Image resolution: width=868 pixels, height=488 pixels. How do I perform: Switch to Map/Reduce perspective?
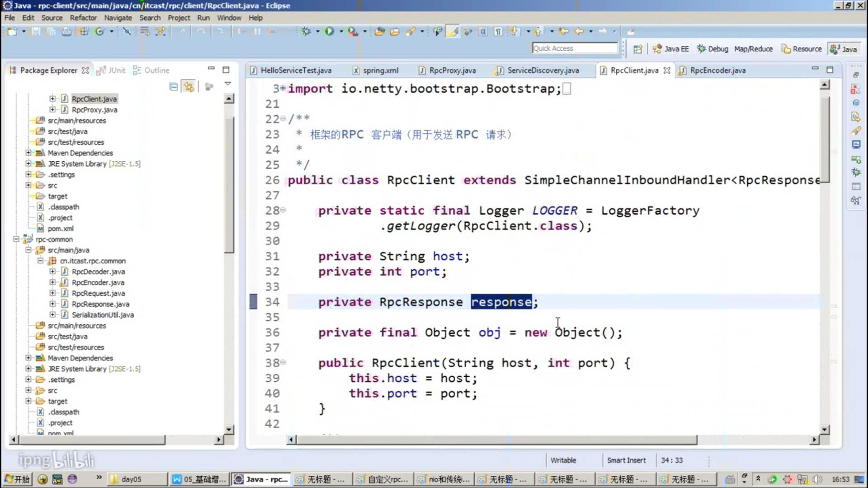pos(754,49)
